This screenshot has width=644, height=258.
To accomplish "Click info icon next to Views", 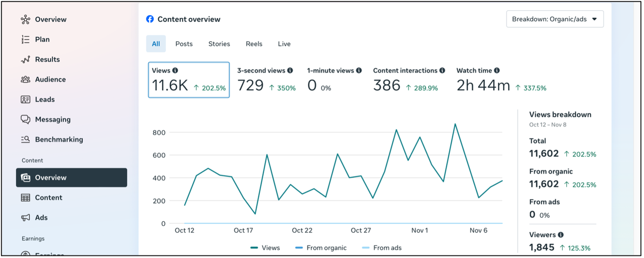I will [x=175, y=70].
